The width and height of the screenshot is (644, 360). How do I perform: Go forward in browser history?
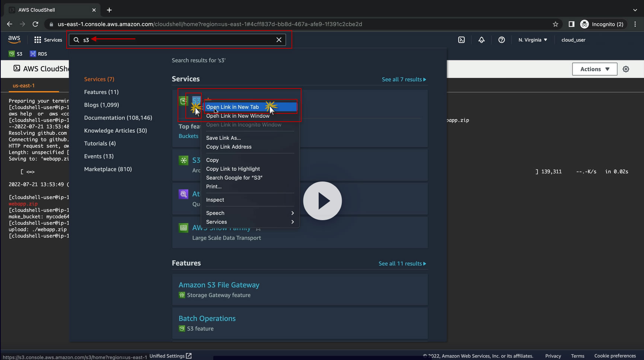coord(22,24)
